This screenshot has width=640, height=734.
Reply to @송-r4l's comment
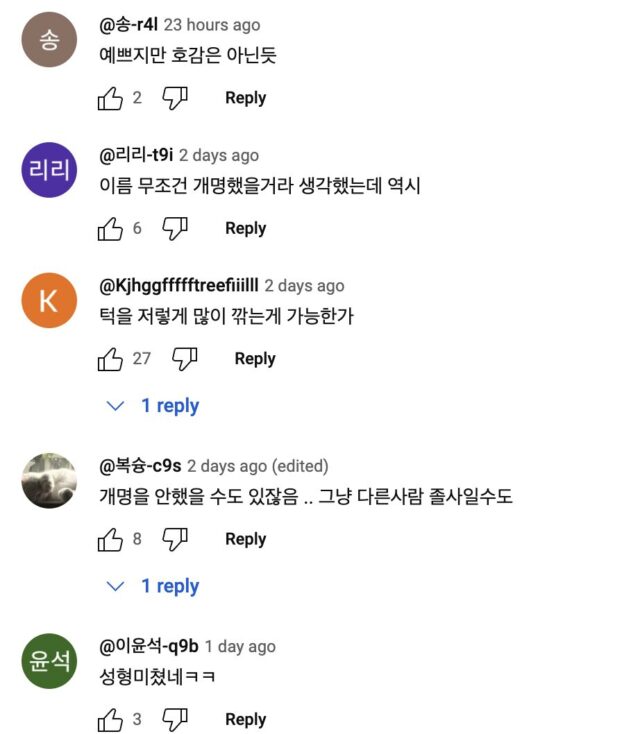[x=245, y=98]
